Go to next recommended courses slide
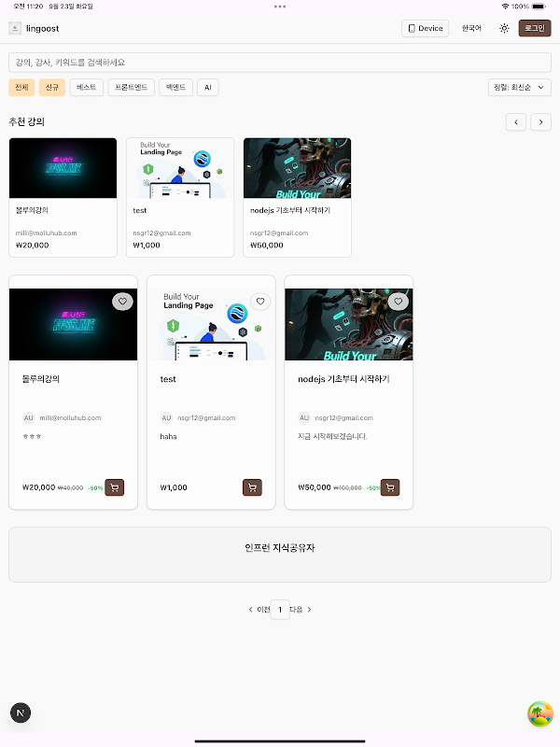 click(541, 122)
